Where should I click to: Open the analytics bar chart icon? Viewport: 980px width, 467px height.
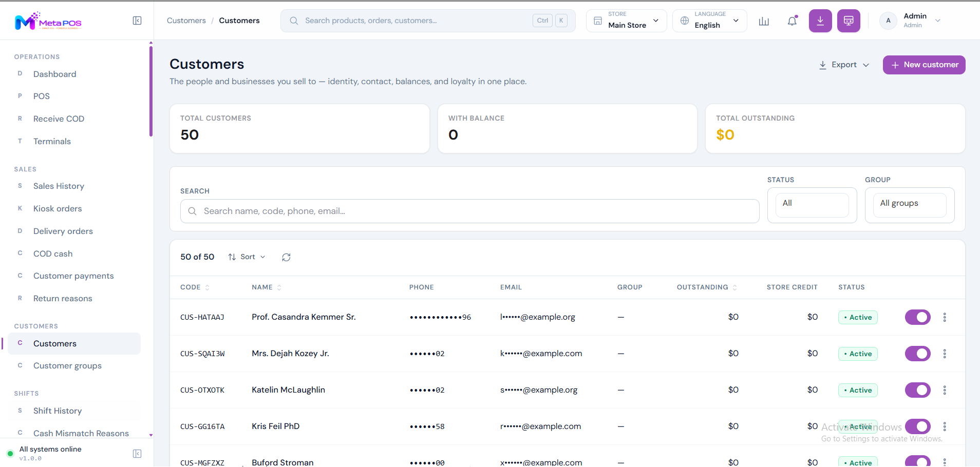coord(764,21)
